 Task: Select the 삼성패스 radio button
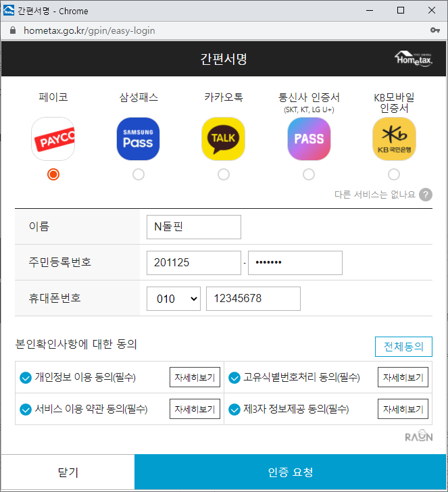pos(139,174)
